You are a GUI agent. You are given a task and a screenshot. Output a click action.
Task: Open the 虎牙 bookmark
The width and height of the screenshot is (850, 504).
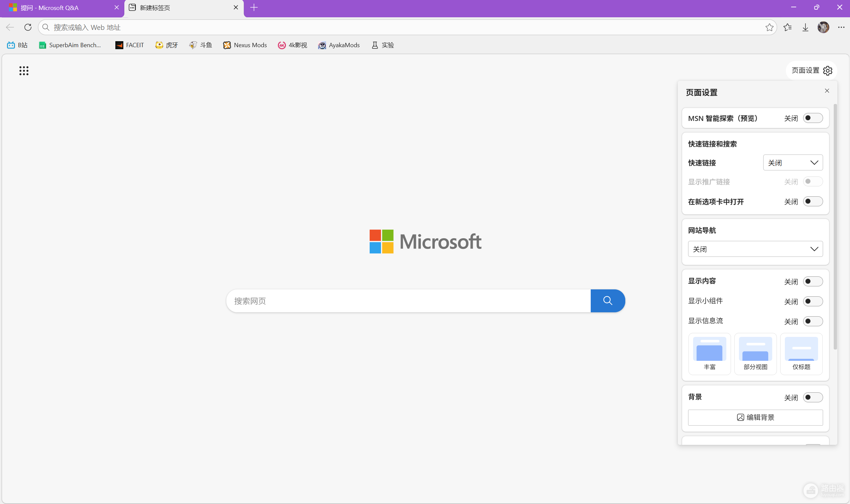[167, 45]
